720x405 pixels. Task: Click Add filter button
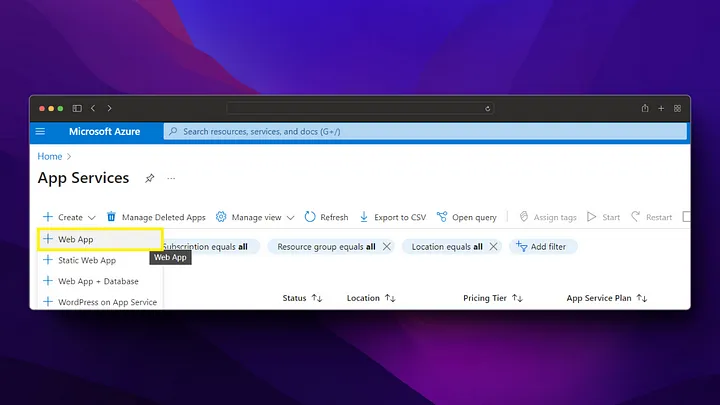542,247
